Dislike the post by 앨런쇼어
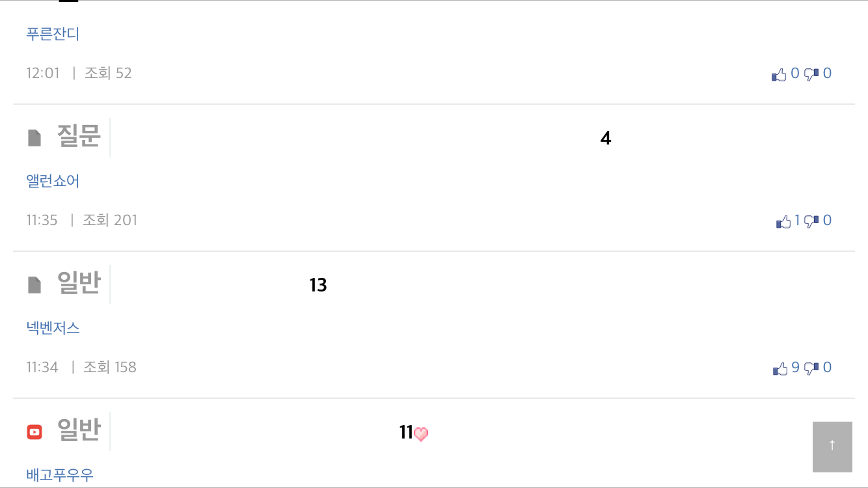 (x=811, y=222)
